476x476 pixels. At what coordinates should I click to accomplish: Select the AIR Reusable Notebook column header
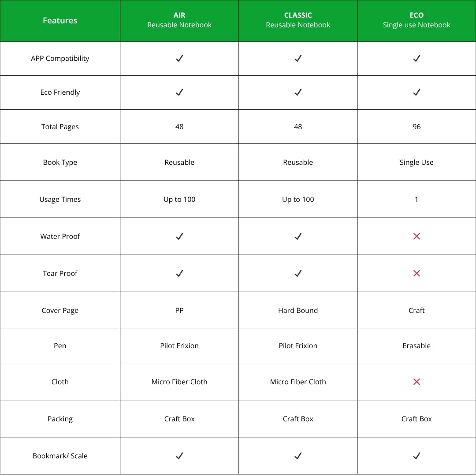pyautogui.click(x=179, y=20)
